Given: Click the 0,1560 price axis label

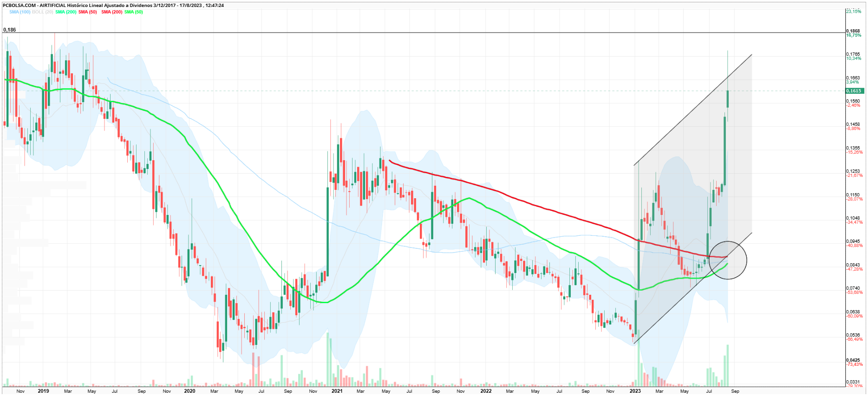Looking at the screenshot, I should pyautogui.click(x=853, y=101).
